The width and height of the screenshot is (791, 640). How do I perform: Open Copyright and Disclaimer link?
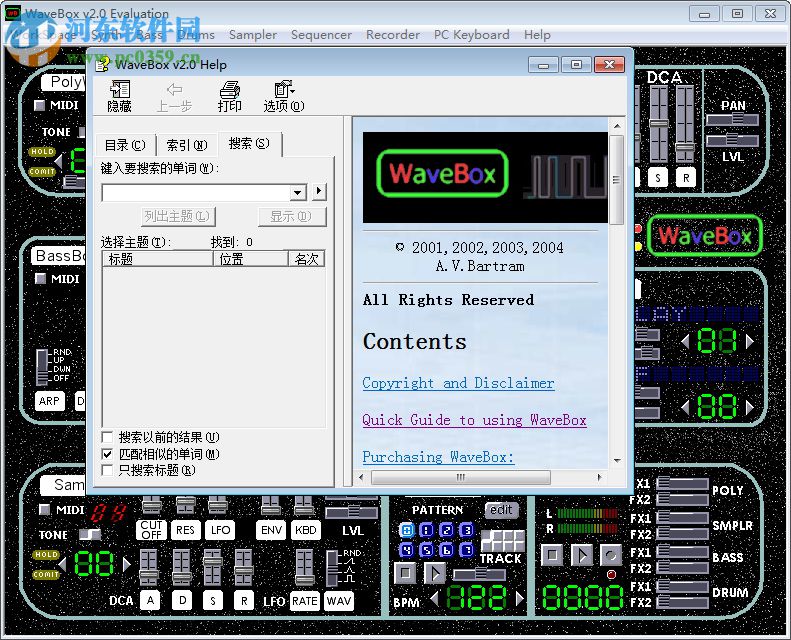tap(458, 383)
